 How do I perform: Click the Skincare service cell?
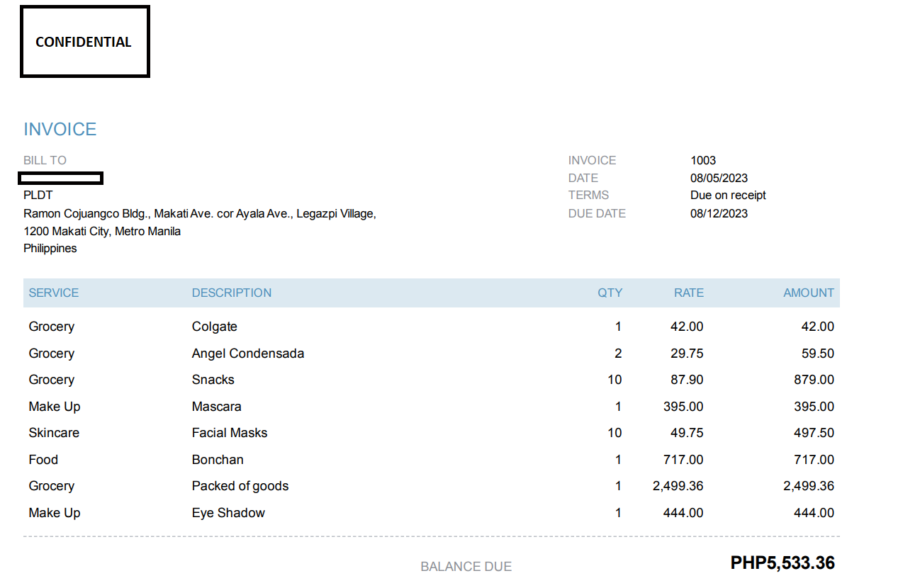pos(54,433)
